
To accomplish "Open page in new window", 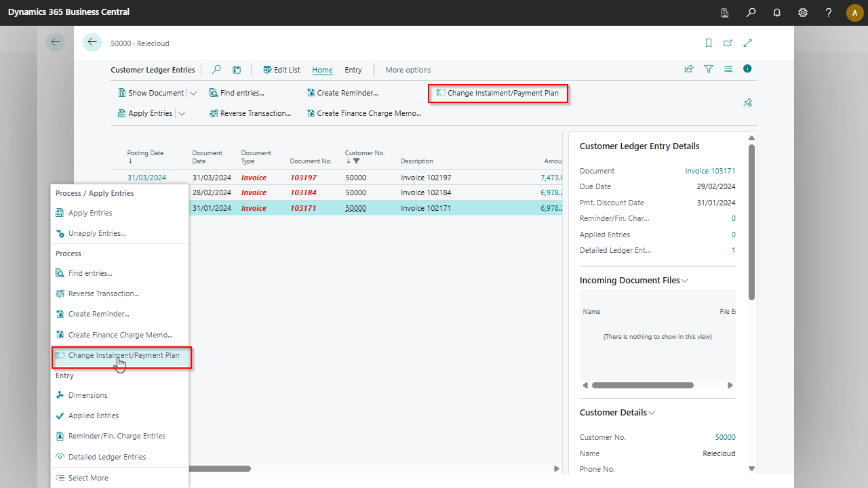I will [728, 43].
